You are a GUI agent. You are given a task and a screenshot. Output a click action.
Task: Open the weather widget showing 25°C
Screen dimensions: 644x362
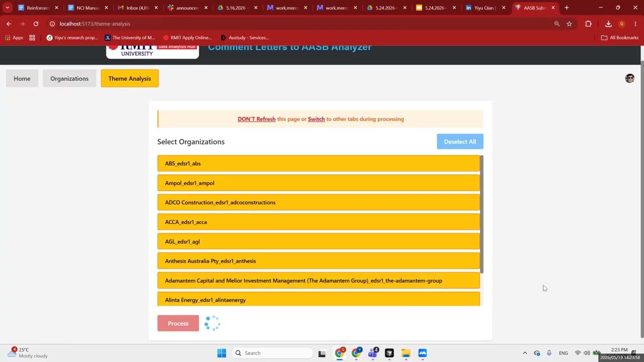28,352
